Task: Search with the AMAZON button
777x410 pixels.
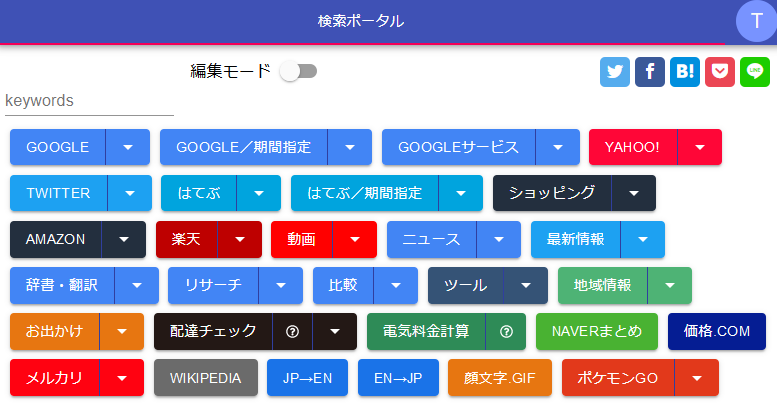Action: point(56,239)
